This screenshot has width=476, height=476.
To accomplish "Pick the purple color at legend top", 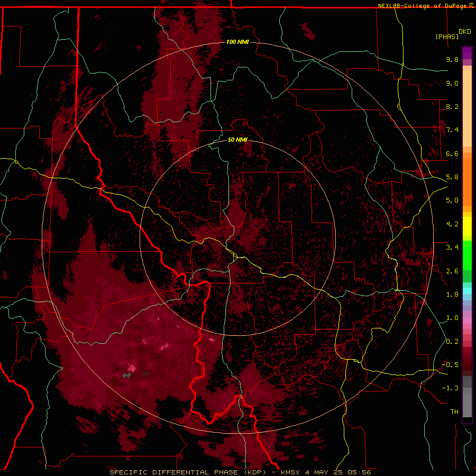I will [467, 53].
